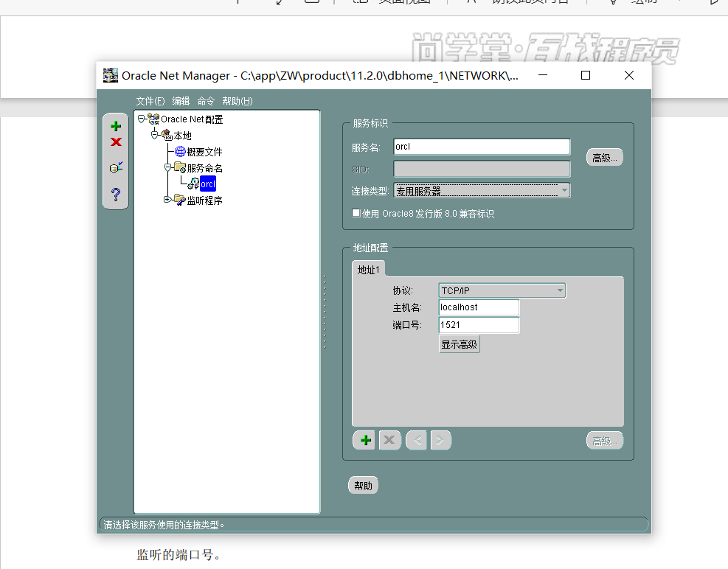
Task: Click the next address right arrow button
Action: click(440, 440)
